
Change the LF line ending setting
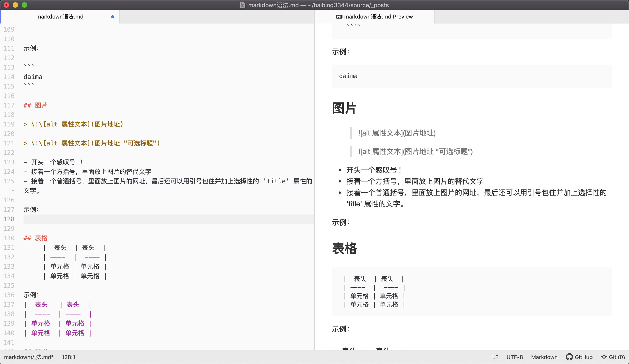tap(495, 357)
